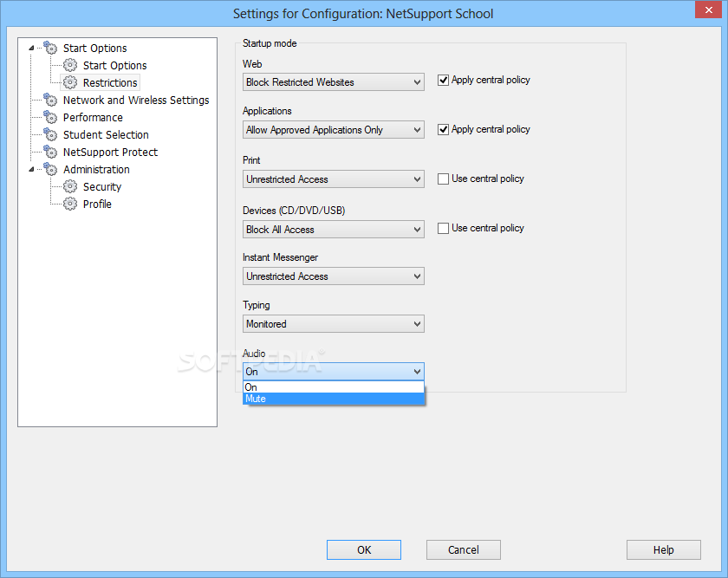Open the Instant Messenger dropdown

pos(334,276)
